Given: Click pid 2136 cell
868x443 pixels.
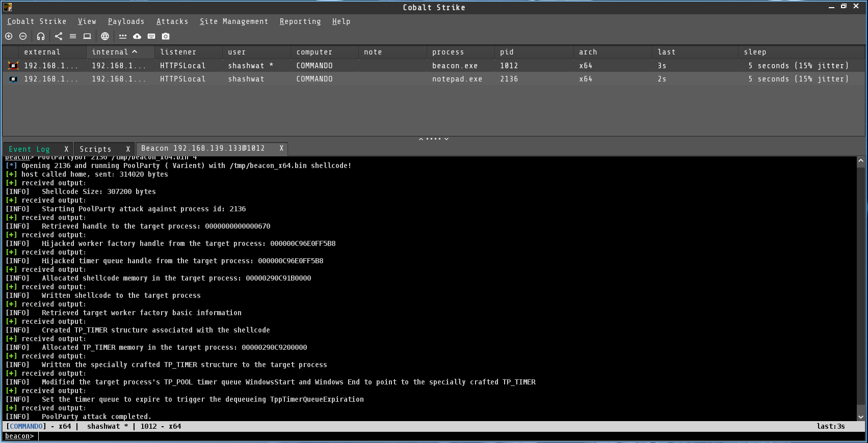Looking at the screenshot, I should pyautogui.click(x=534, y=79).
